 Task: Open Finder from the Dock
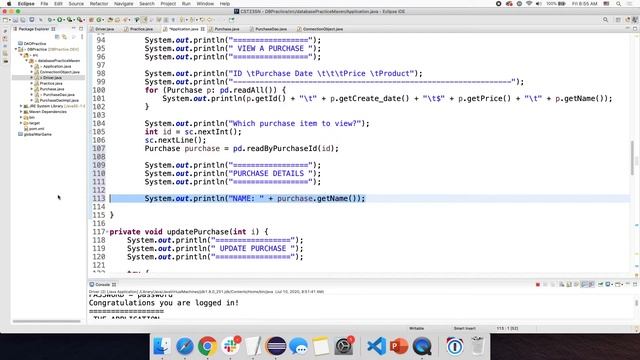[x=162, y=346]
